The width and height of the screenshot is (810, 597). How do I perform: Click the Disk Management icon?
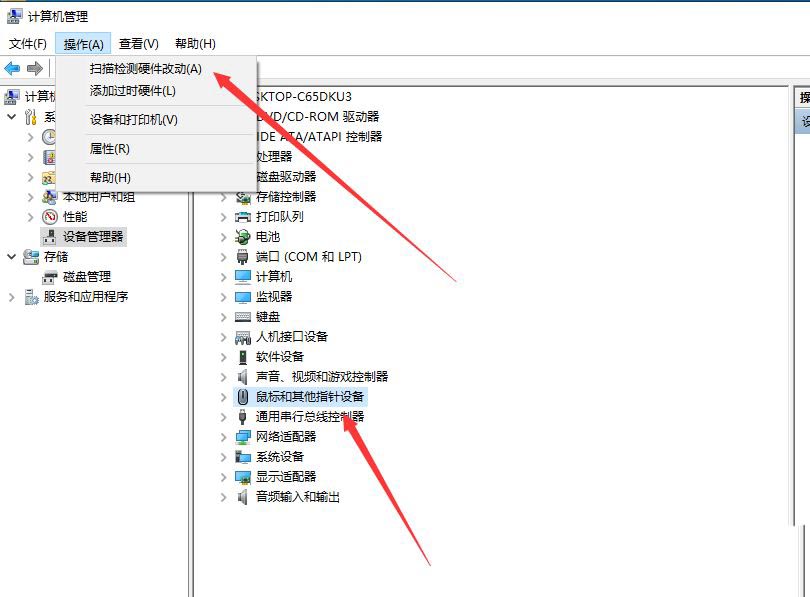tap(50, 277)
